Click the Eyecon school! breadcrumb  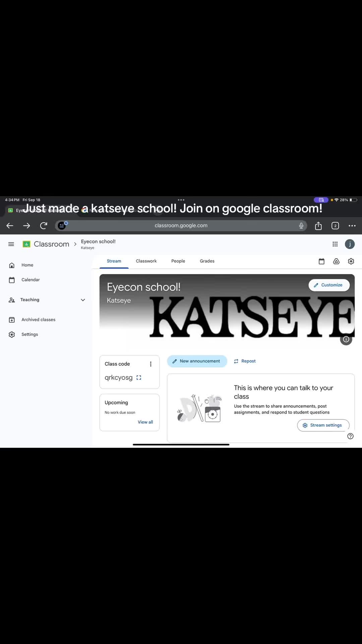(x=98, y=241)
